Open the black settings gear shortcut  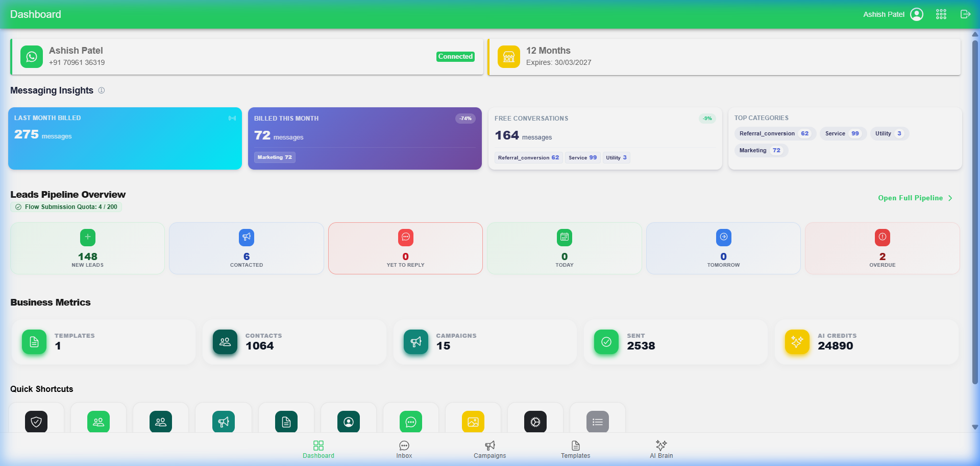[x=535, y=422]
